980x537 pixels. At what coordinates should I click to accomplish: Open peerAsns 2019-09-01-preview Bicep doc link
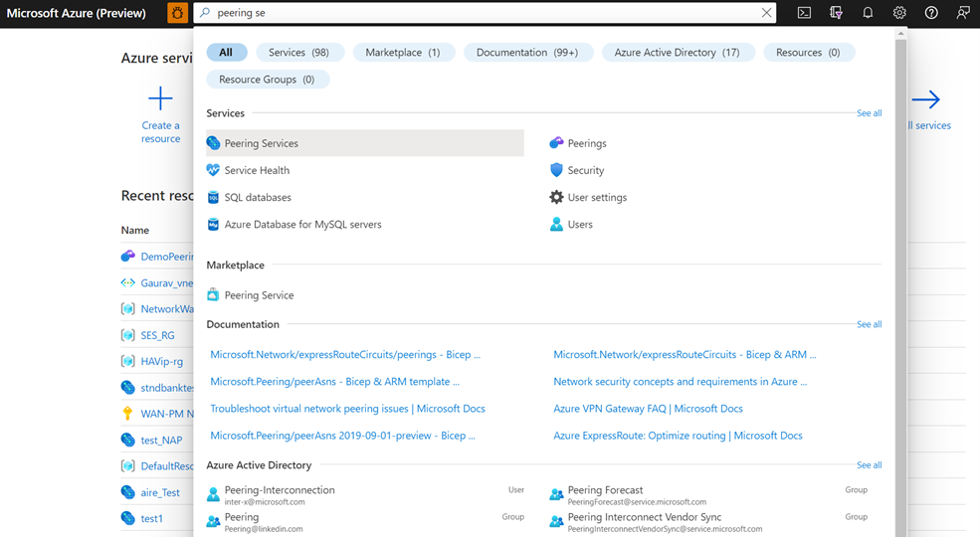point(342,436)
